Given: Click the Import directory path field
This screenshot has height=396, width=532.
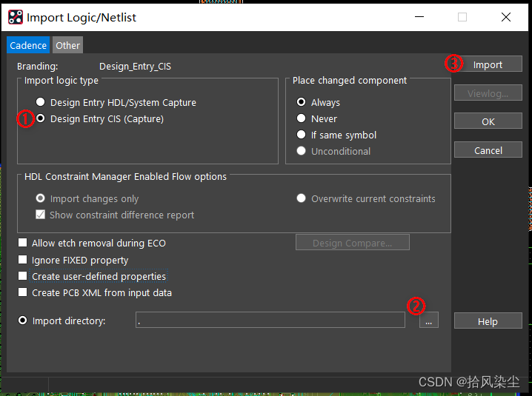Looking at the screenshot, I should coord(270,320).
